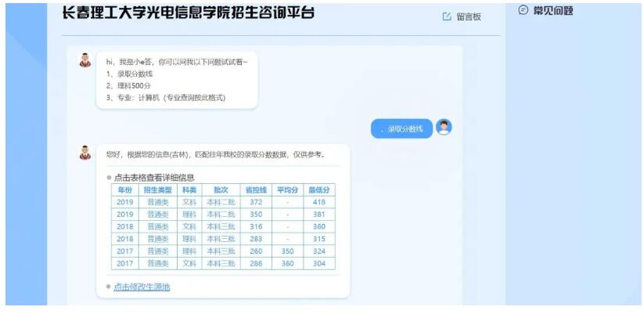644x314 pixels.
Task: Click minimum score cell 418
Action: tap(319, 202)
